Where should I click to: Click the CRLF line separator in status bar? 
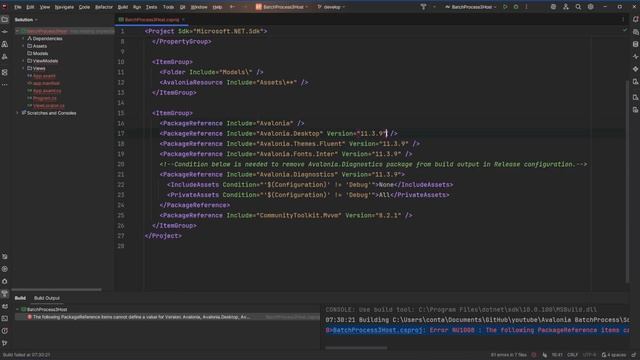coord(572,355)
